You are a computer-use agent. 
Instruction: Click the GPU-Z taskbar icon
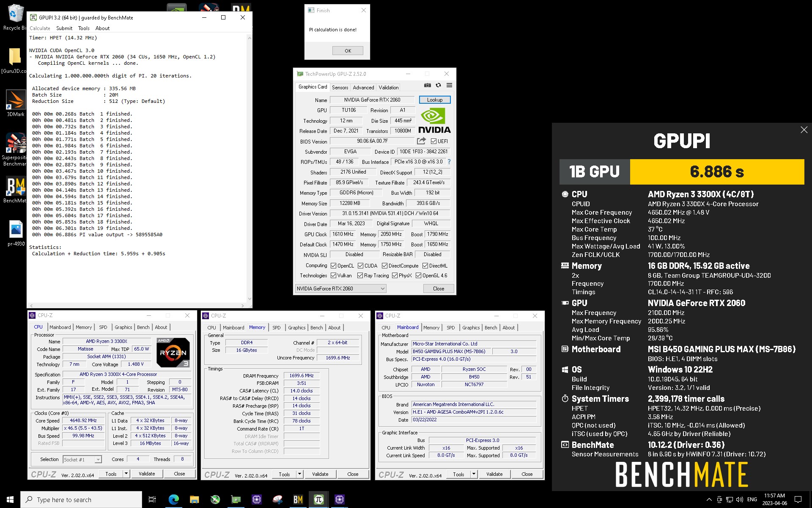tap(236, 500)
